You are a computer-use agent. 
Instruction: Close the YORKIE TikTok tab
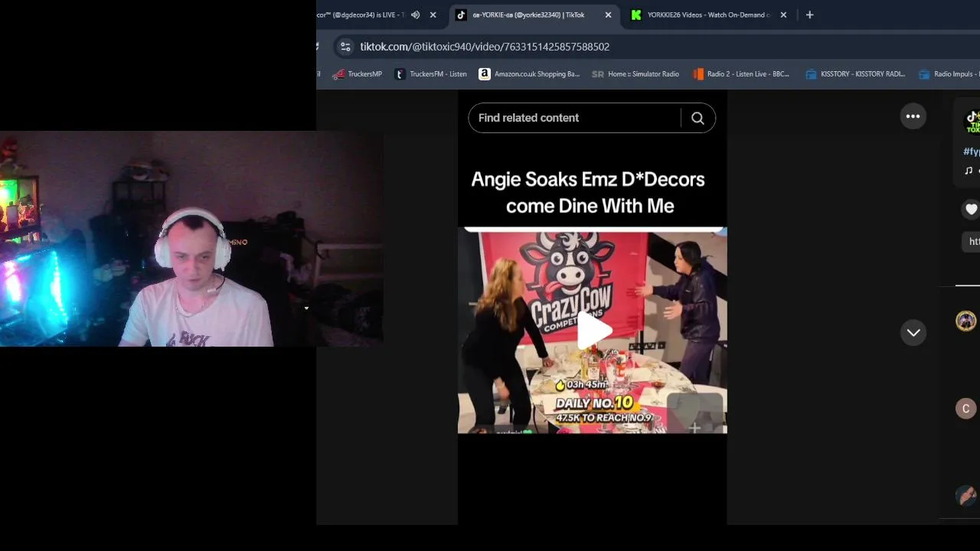coord(608,15)
